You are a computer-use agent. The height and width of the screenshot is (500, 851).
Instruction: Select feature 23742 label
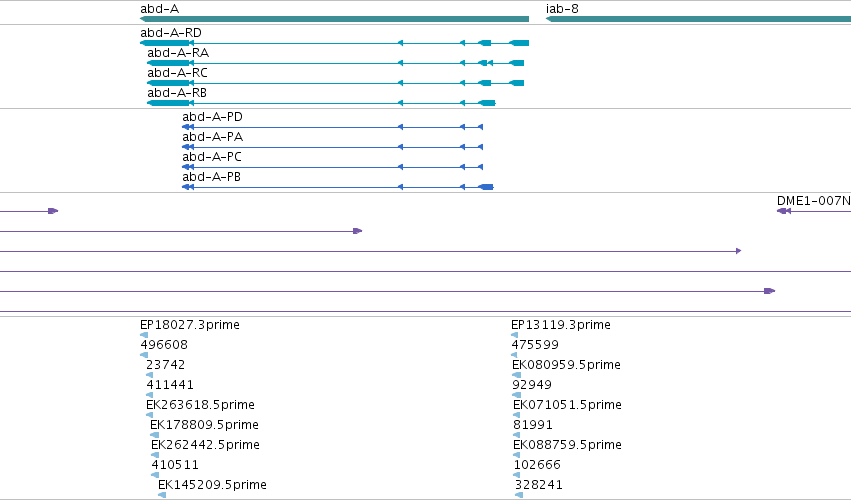[x=166, y=365]
